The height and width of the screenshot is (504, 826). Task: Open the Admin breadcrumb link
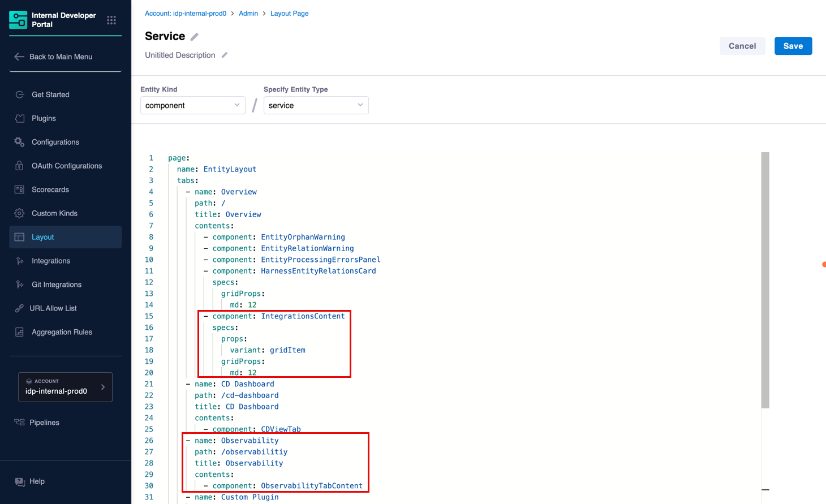coord(248,13)
